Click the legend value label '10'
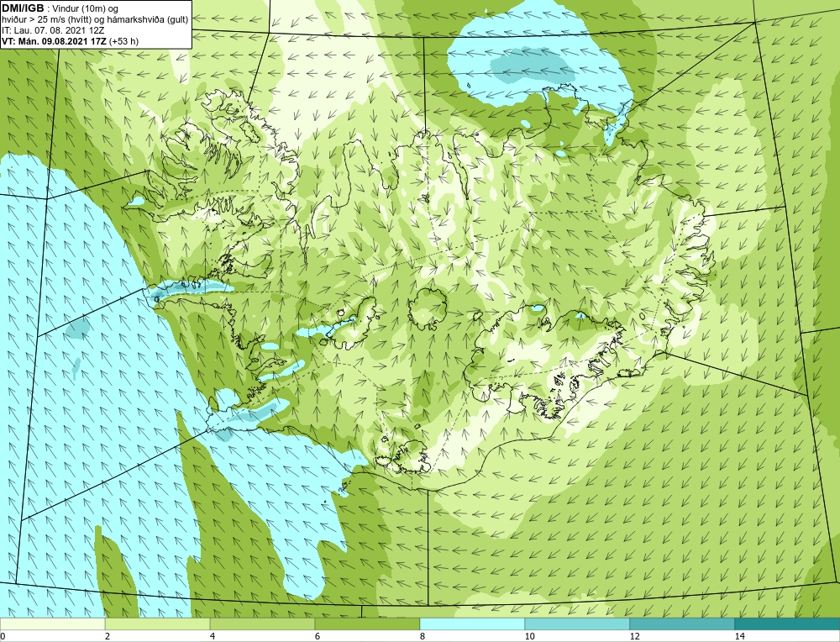 tap(530, 636)
